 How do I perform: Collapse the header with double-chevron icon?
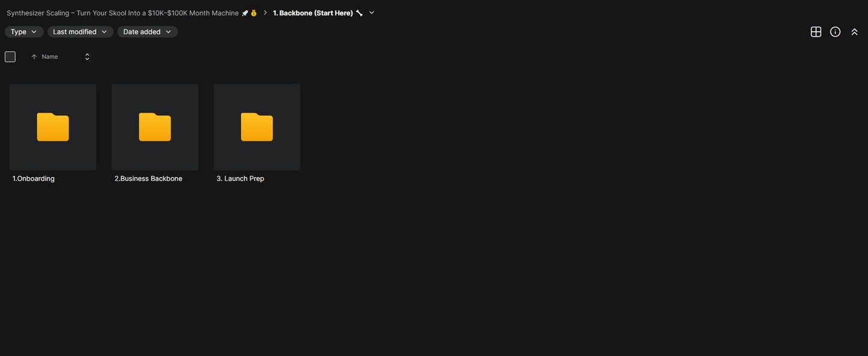pyautogui.click(x=854, y=32)
